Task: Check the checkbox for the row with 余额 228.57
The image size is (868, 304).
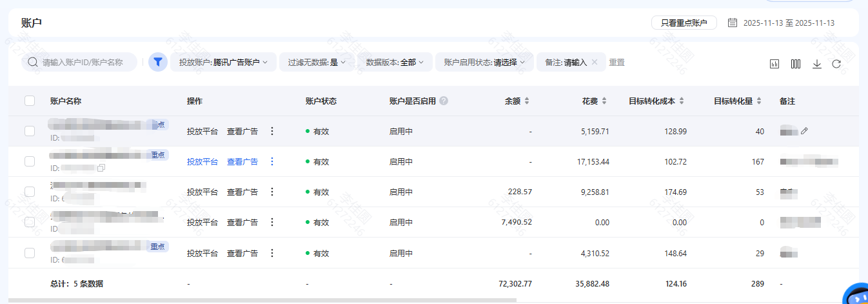Action: 30,192
